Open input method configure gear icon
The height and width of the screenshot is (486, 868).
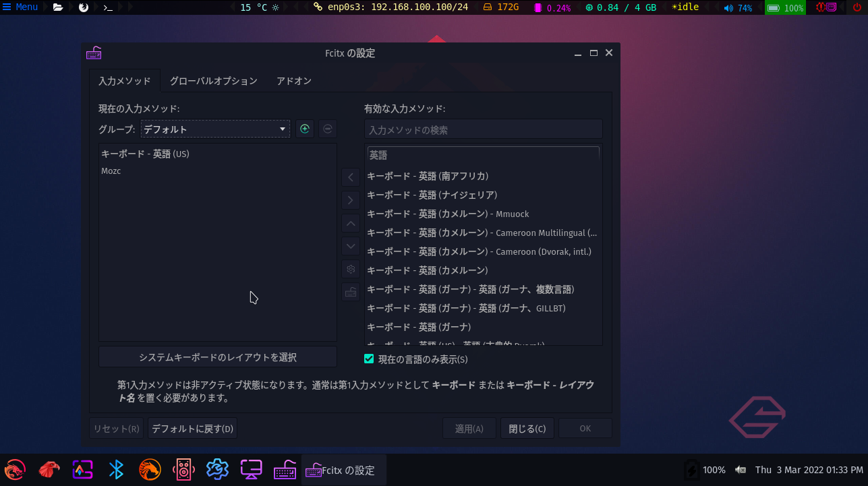click(351, 269)
